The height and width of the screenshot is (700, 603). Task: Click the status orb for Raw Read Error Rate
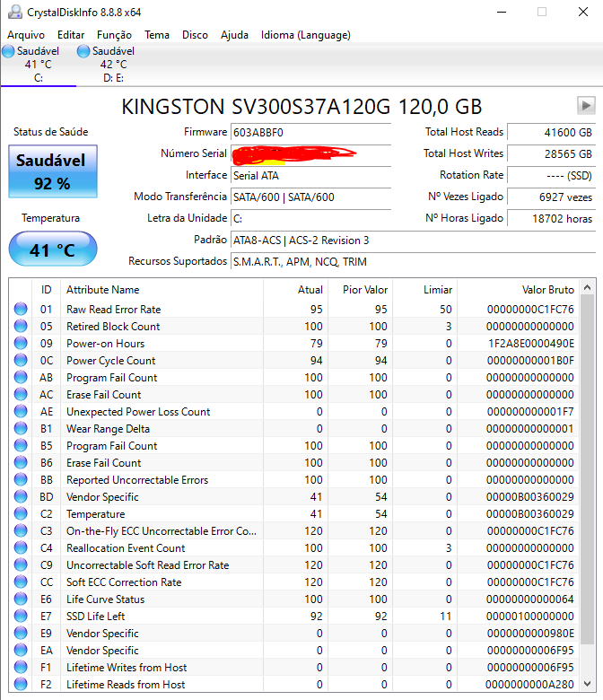(x=21, y=310)
